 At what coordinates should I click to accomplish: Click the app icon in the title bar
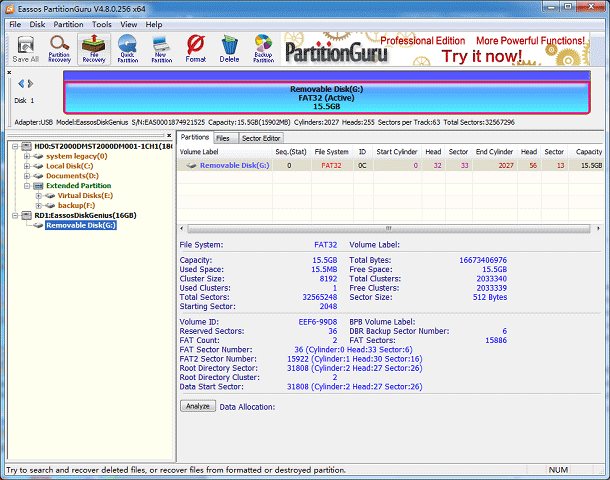coord(10,9)
